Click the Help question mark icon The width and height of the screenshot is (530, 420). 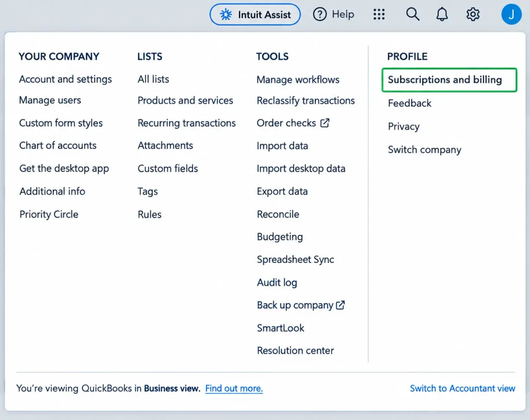(319, 14)
